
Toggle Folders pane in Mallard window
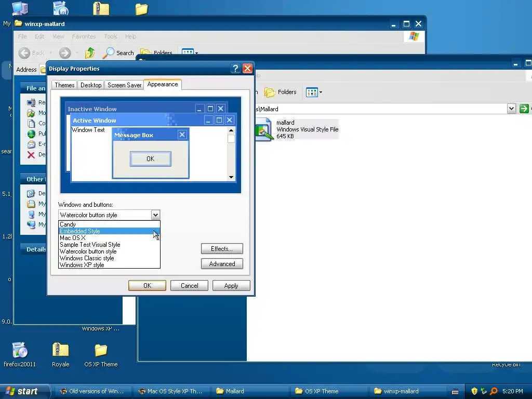pyautogui.click(x=280, y=92)
